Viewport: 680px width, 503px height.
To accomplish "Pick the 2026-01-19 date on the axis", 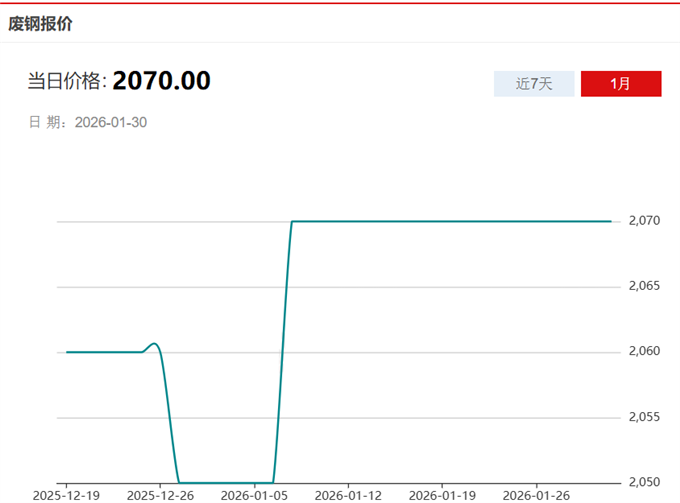I will tap(442, 494).
